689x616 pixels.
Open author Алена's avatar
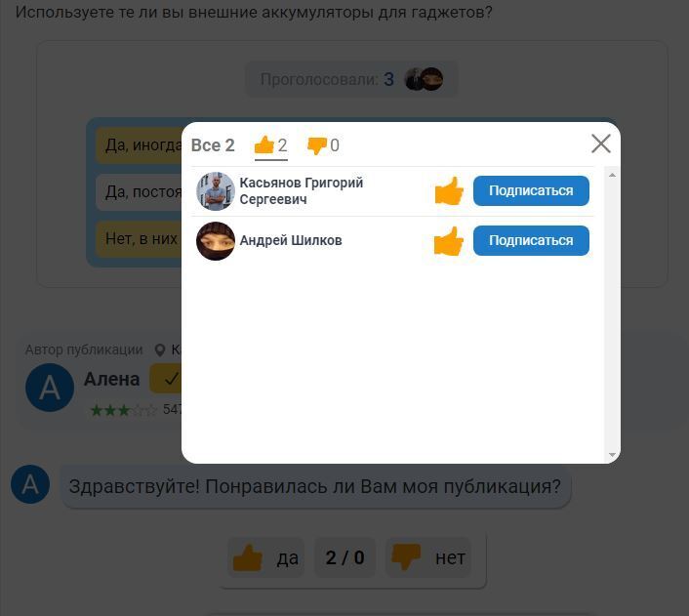[50, 388]
